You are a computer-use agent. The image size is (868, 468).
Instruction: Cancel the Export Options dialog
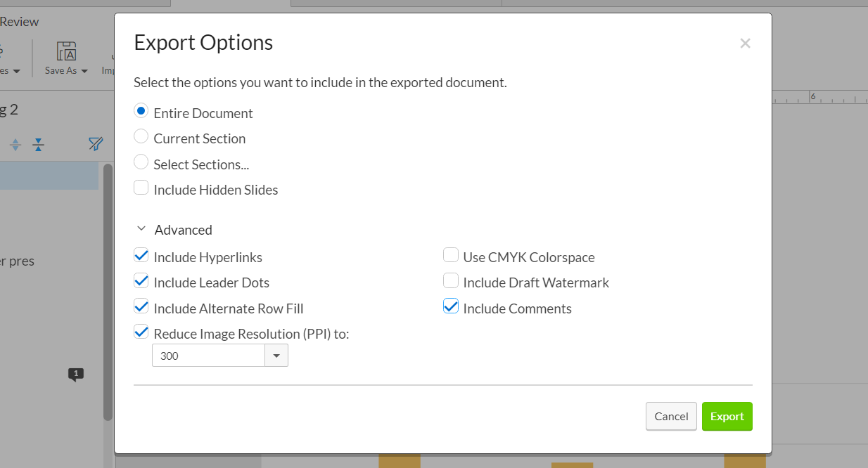(671, 416)
